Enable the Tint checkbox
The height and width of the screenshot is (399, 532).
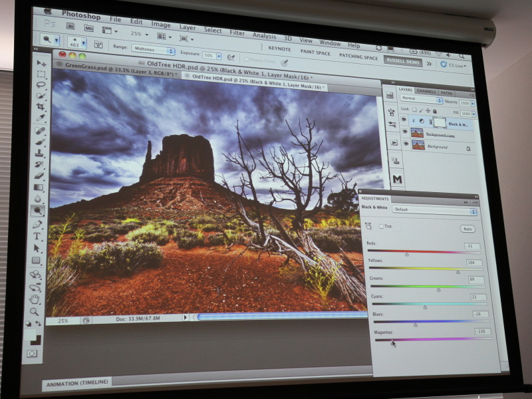(381, 226)
